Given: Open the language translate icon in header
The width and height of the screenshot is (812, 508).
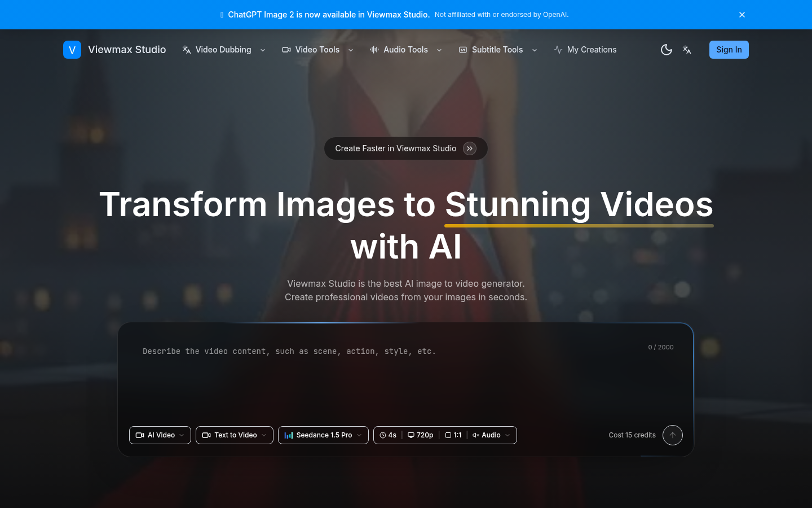Looking at the screenshot, I should (x=687, y=50).
